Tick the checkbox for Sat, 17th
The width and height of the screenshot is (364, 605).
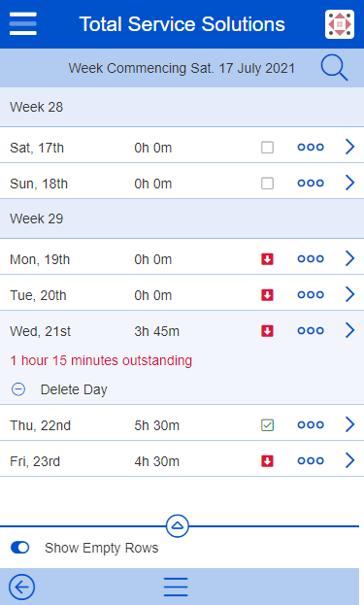click(267, 148)
